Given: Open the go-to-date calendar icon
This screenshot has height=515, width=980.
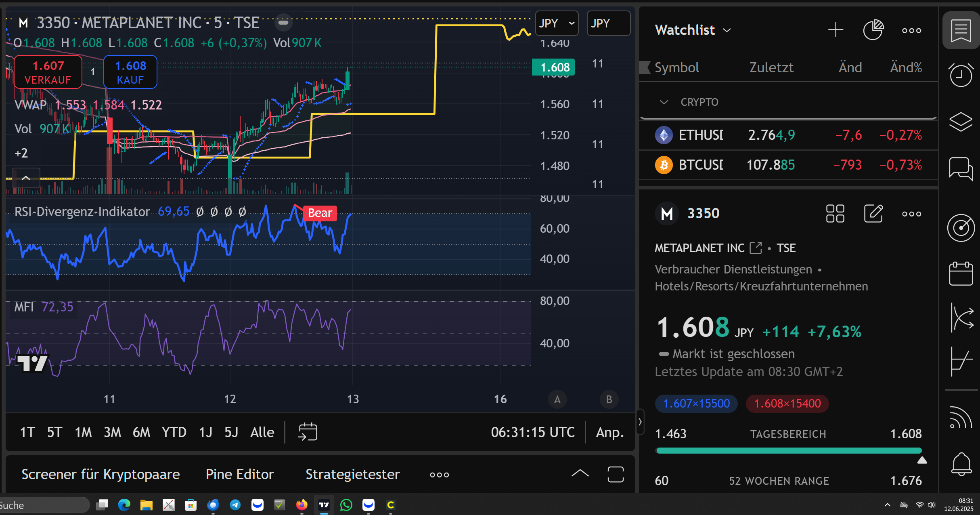Looking at the screenshot, I should [x=308, y=432].
